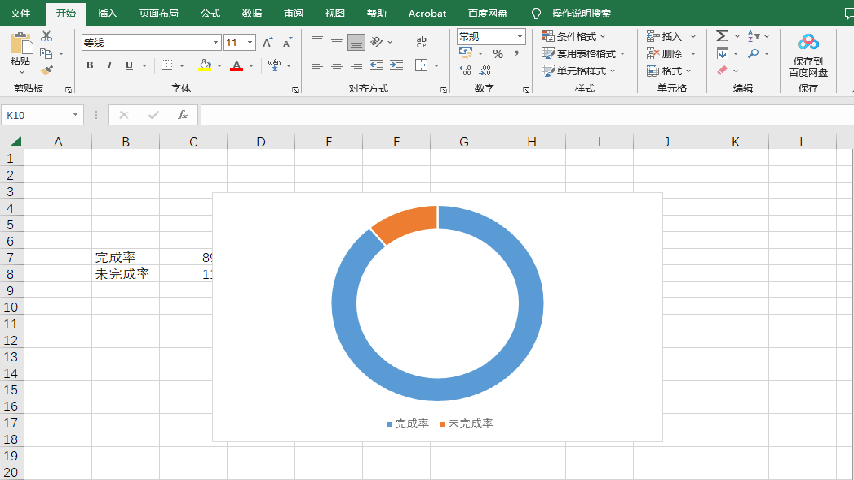The height and width of the screenshot is (480, 854).
Task: Click the Insert Function fx icon
Action: click(x=183, y=115)
